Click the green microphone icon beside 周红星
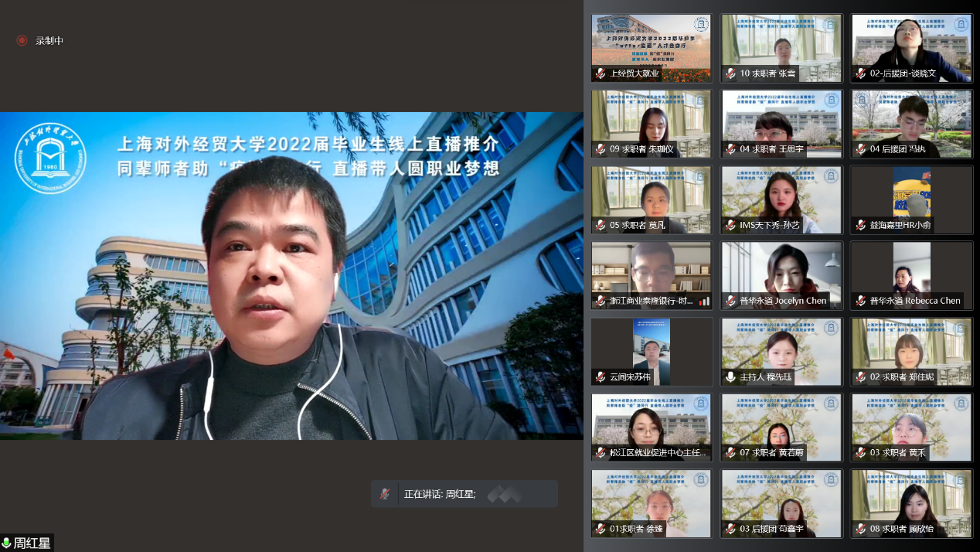 [x=6, y=543]
